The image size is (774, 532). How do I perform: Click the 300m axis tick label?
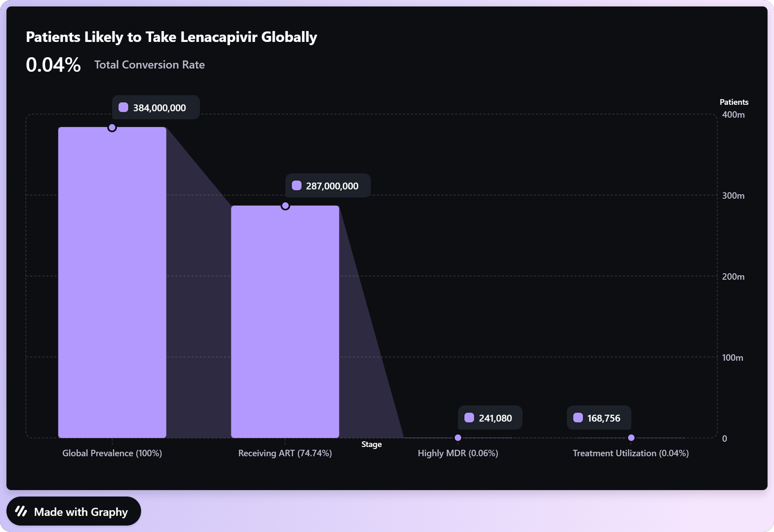[x=733, y=195]
